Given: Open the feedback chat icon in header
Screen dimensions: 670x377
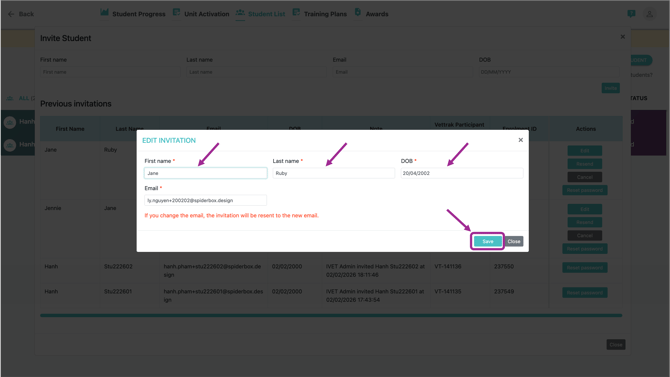Looking at the screenshot, I should click(631, 14).
